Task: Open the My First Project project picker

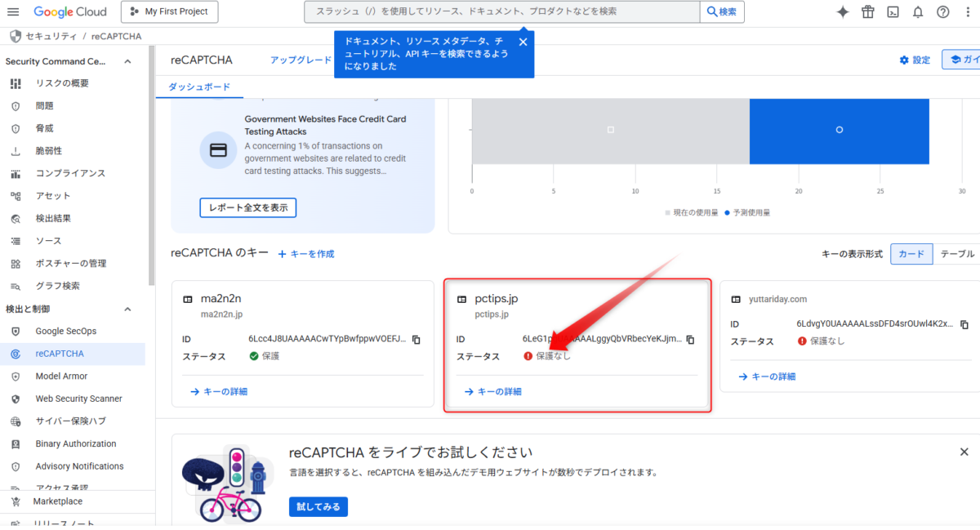Action: pos(169,12)
